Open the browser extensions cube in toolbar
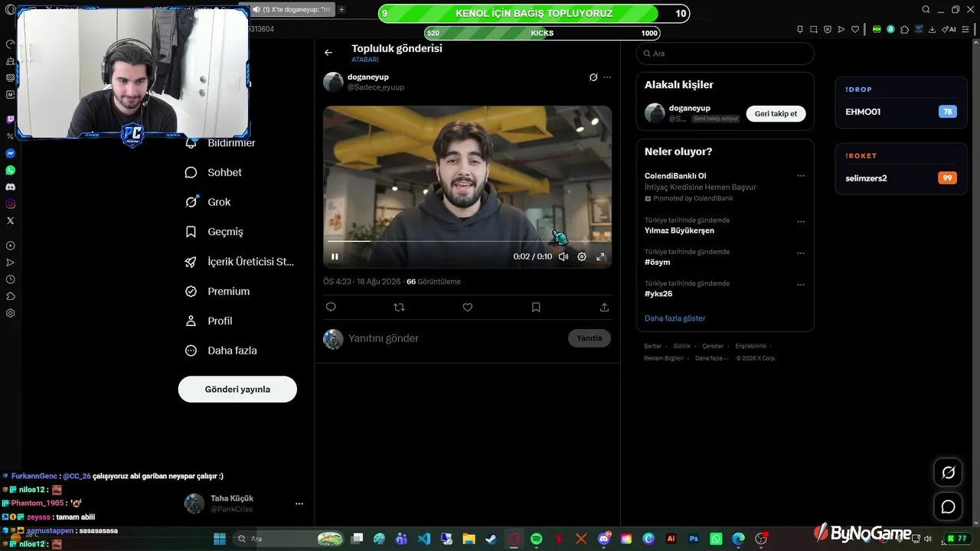 click(904, 29)
